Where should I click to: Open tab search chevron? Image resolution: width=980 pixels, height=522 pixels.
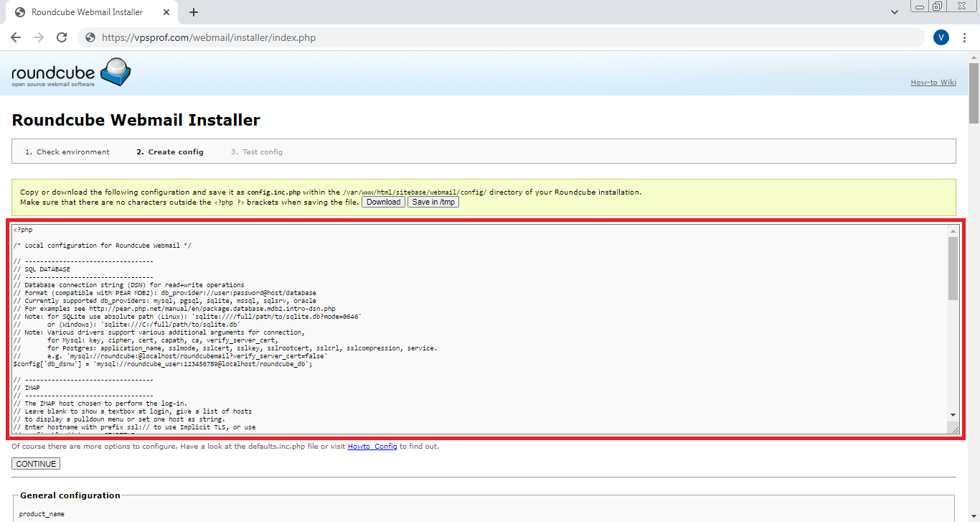(895, 12)
